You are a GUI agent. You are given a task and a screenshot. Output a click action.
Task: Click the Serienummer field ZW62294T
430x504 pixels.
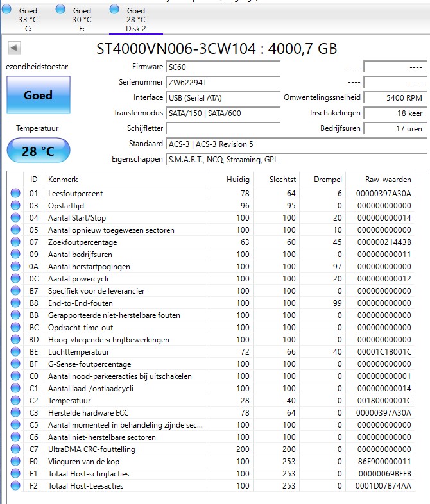223,83
